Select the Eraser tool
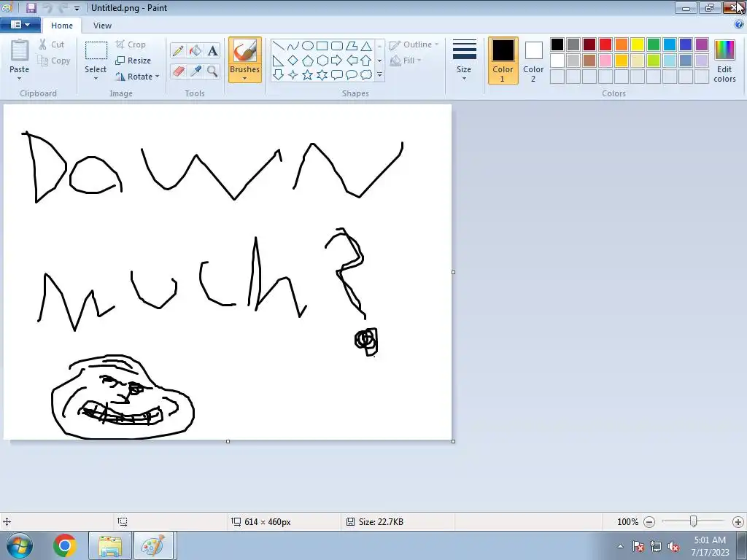747x560 pixels. click(x=178, y=71)
